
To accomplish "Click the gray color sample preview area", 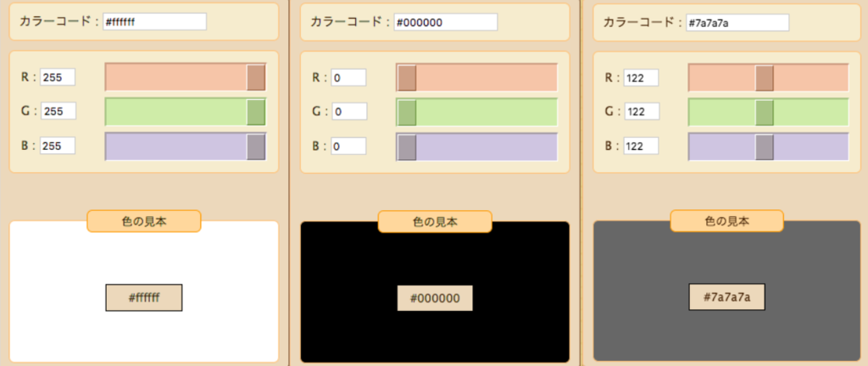I will click(726, 291).
